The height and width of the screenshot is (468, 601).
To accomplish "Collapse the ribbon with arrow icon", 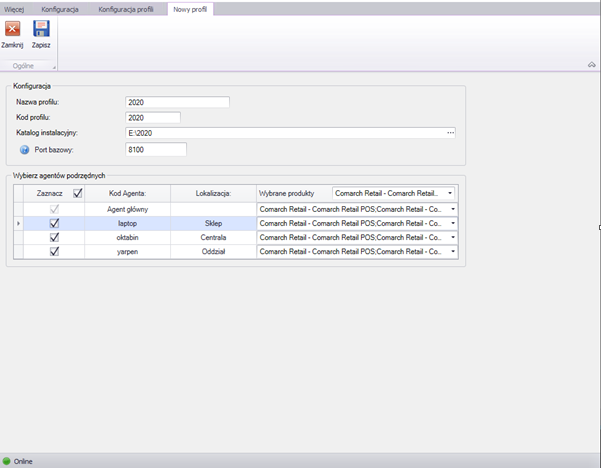I will pos(591,65).
